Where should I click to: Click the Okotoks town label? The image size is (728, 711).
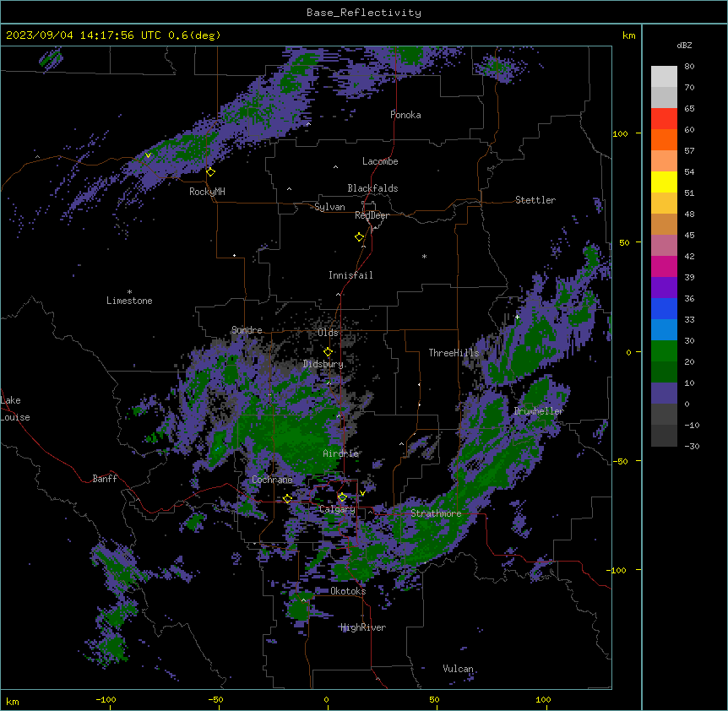click(348, 591)
